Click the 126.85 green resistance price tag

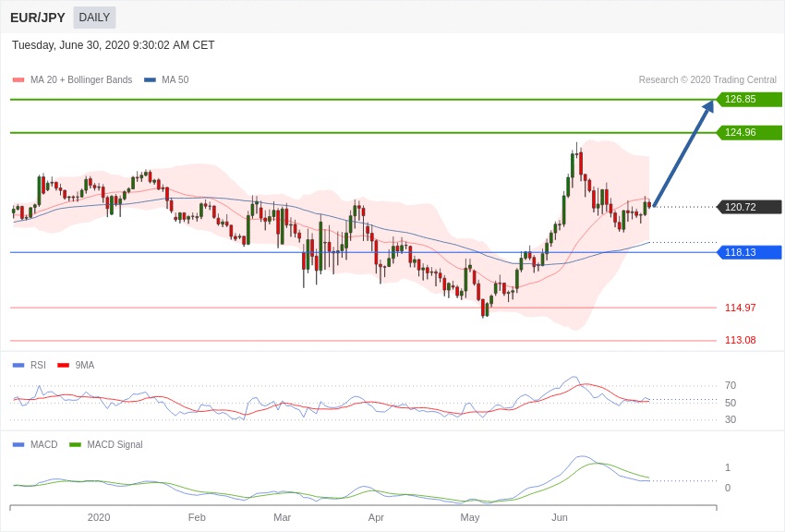[x=748, y=99]
